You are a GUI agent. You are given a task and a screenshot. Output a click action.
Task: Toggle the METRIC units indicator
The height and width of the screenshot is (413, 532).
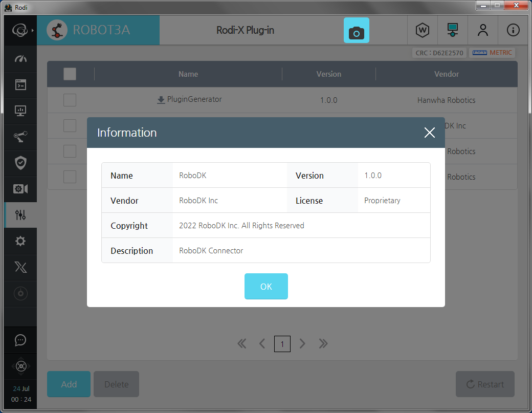(492, 53)
